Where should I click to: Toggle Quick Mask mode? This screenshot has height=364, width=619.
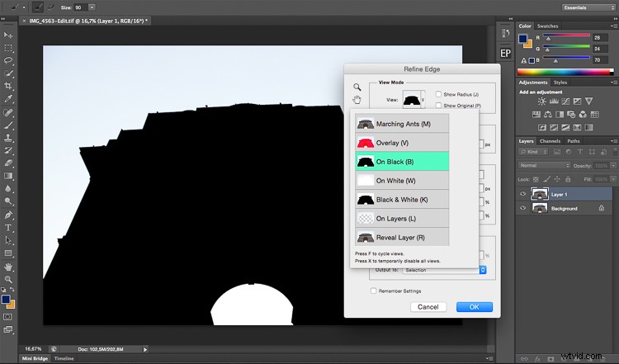click(8, 317)
